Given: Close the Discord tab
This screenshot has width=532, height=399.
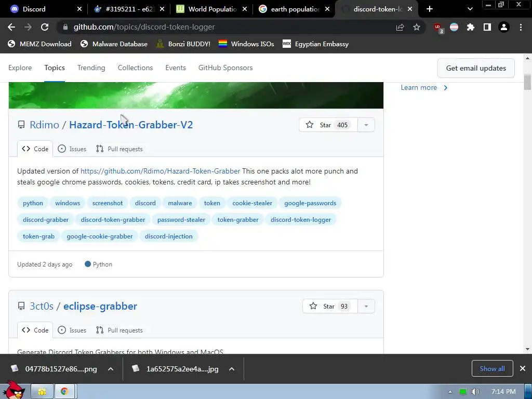Looking at the screenshot, I should click(79, 9).
